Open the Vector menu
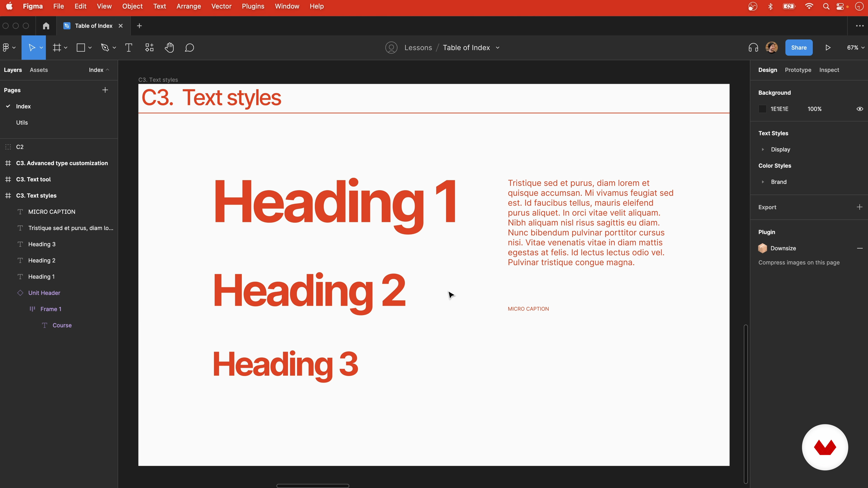The width and height of the screenshot is (868, 488). [221, 6]
